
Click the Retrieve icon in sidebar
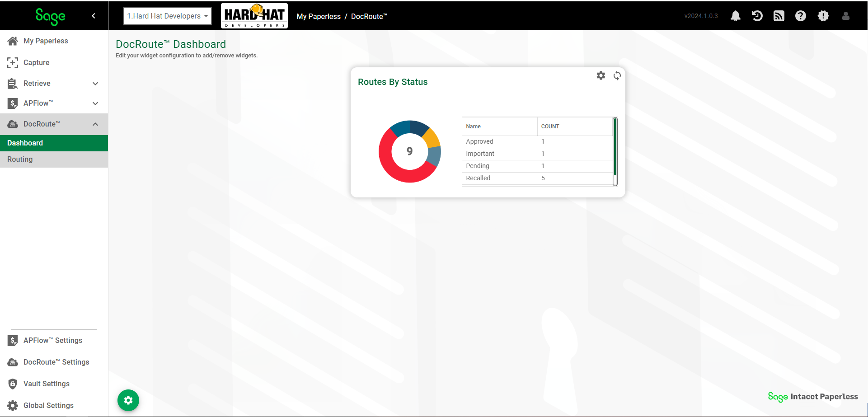[x=13, y=84]
